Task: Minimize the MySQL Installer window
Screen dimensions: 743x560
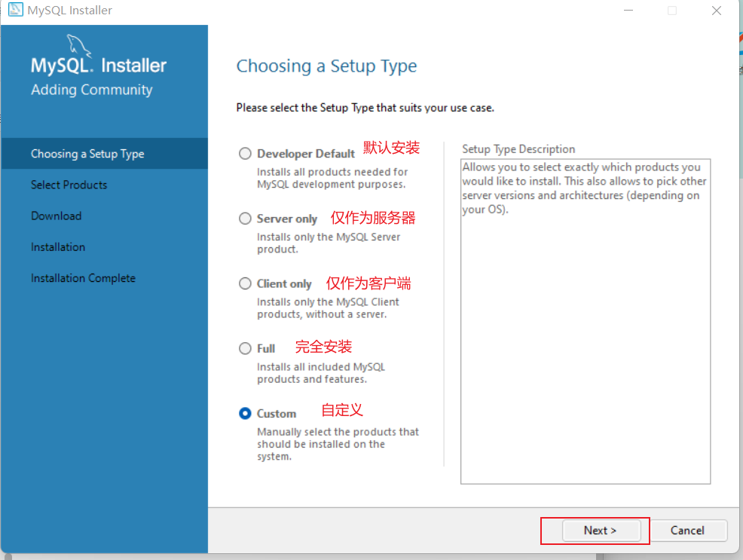Action: point(628,11)
